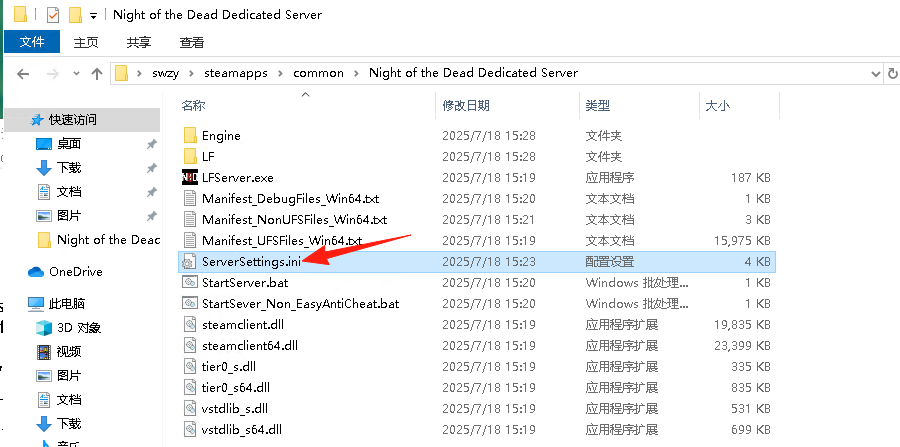This screenshot has width=900, height=447.
Task: Click 2025/7/18 15:21 modified date cell
Action: coord(488,219)
